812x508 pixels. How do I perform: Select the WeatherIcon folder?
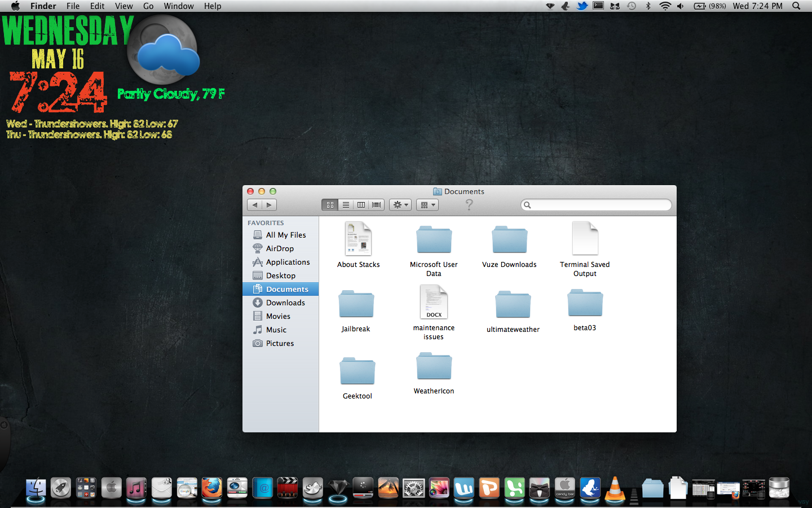434,373
